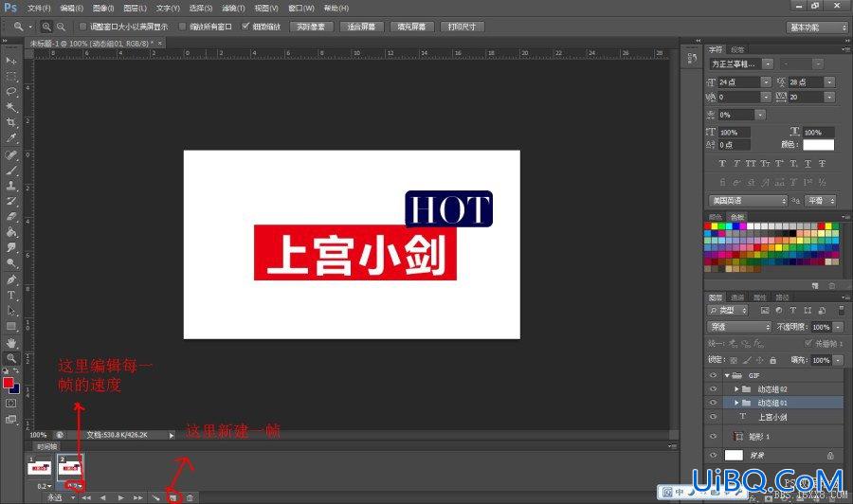Select the Eraser tool
The image size is (853, 504).
(x=10, y=216)
